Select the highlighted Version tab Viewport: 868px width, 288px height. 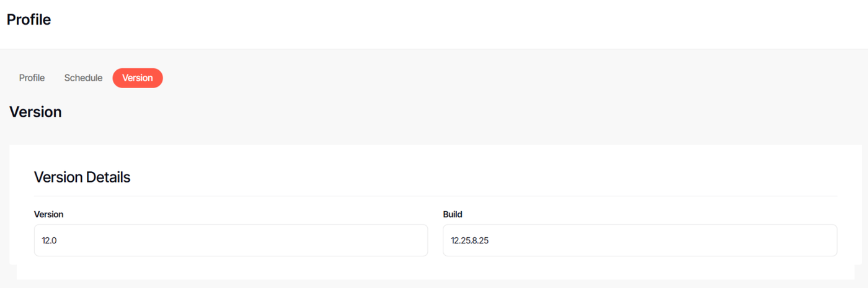click(x=137, y=78)
